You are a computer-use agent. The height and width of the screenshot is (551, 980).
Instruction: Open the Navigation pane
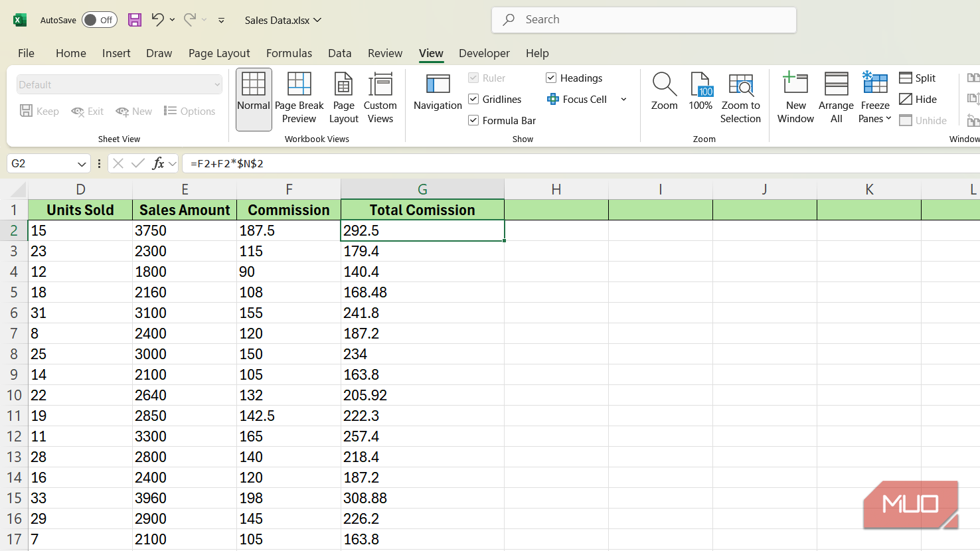click(x=438, y=92)
